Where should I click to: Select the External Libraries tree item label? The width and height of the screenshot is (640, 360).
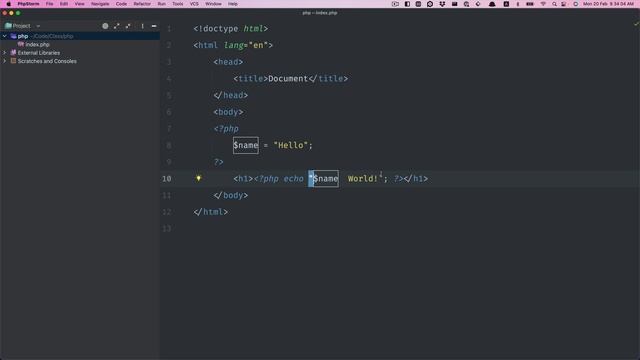[x=39, y=53]
